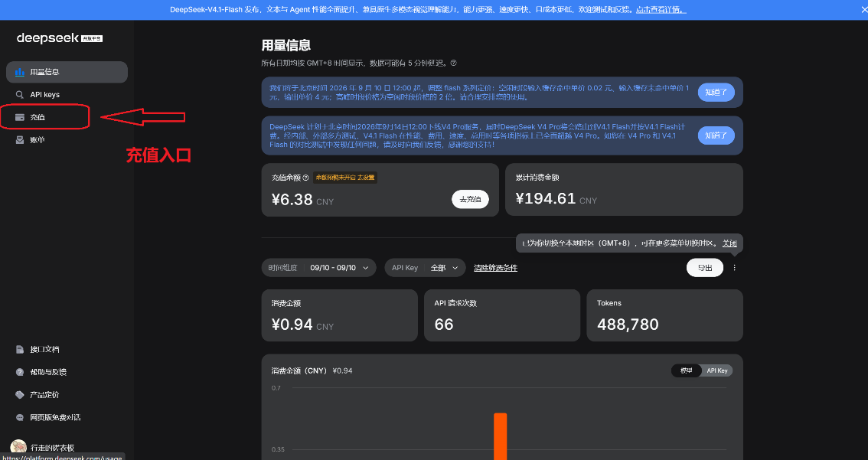868x460 pixels.
Task: Click the 0.35 axis label on chart
Action: 276,449
